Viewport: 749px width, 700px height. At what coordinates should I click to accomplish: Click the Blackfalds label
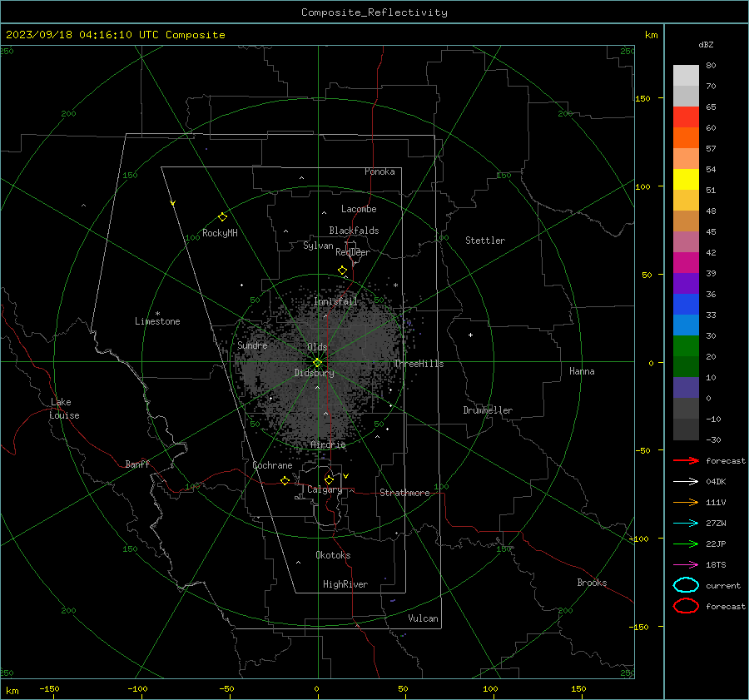(x=354, y=231)
